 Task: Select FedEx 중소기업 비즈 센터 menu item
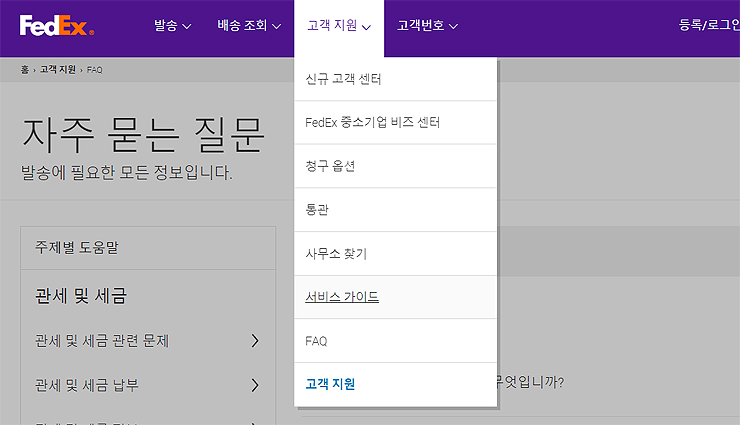395,123
